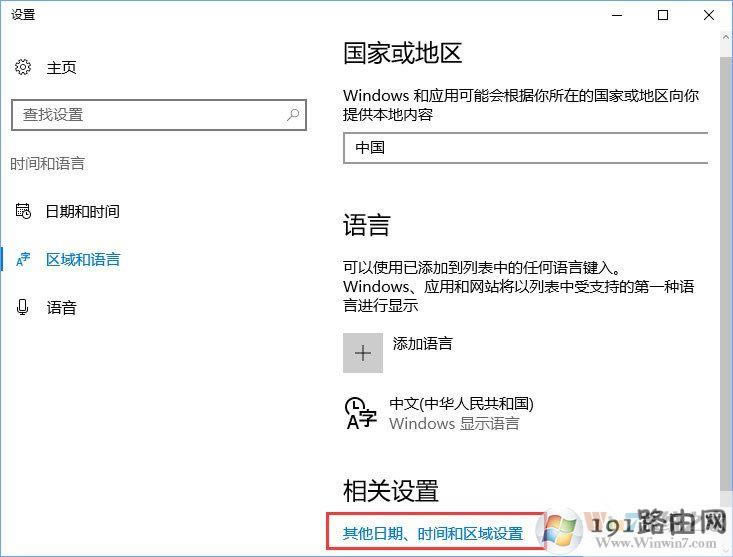Open the 主页 home page
This screenshot has height=557, width=733.
61,68
